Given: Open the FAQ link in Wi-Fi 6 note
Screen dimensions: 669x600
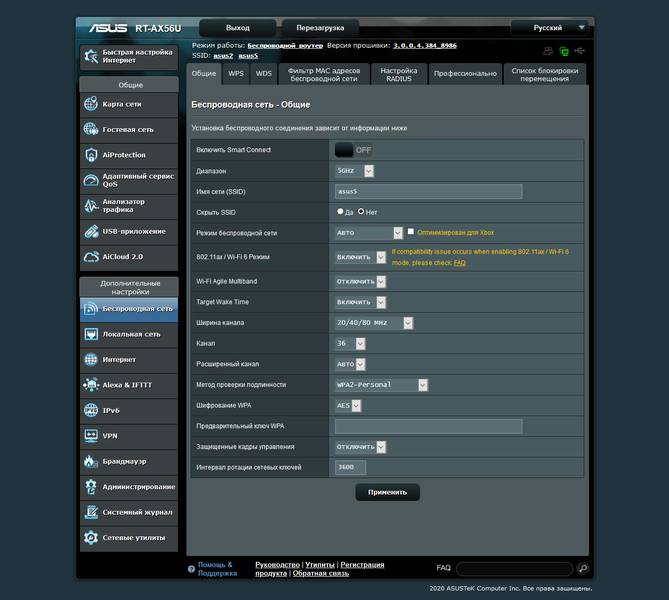Looking at the screenshot, I should pyautogui.click(x=460, y=263).
